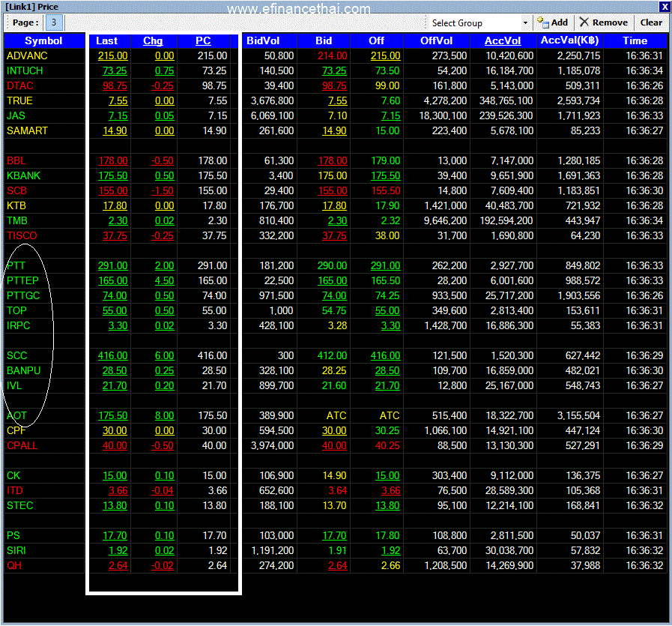Click AOT bid showing ATC

click(x=336, y=416)
